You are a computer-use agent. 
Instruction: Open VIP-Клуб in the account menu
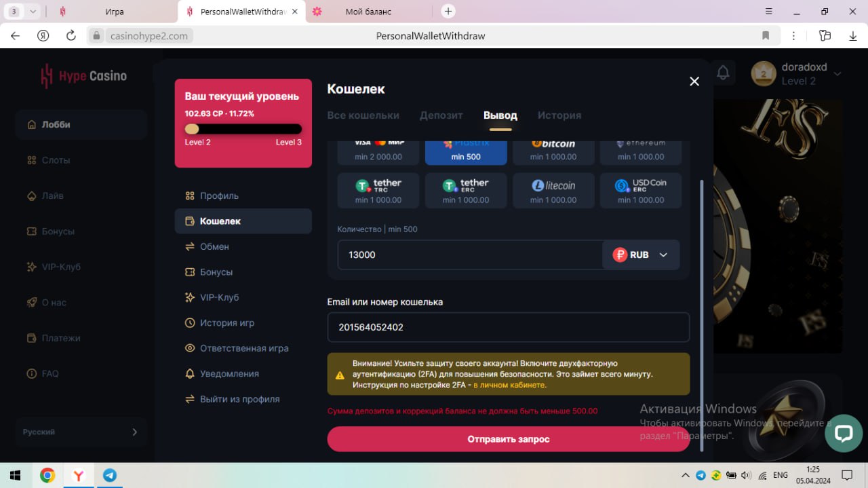tap(243, 297)
